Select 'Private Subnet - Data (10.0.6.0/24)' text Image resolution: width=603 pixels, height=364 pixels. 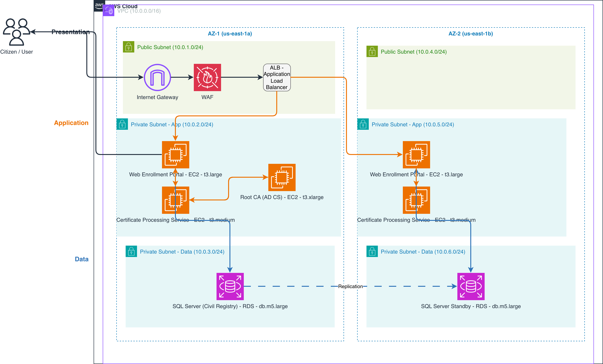[x=423, y=252]
